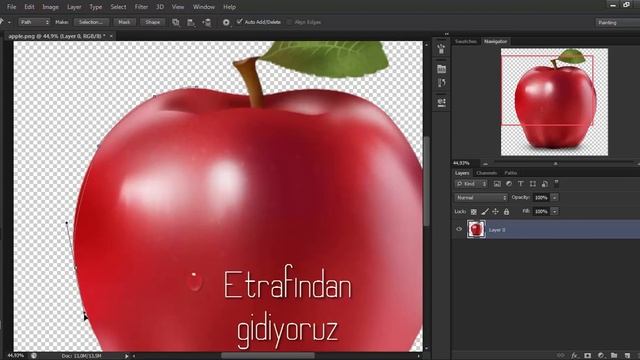This screenshot has width=640, height=360.
Task: Toggle lock position icon
Action: point(495,212)
